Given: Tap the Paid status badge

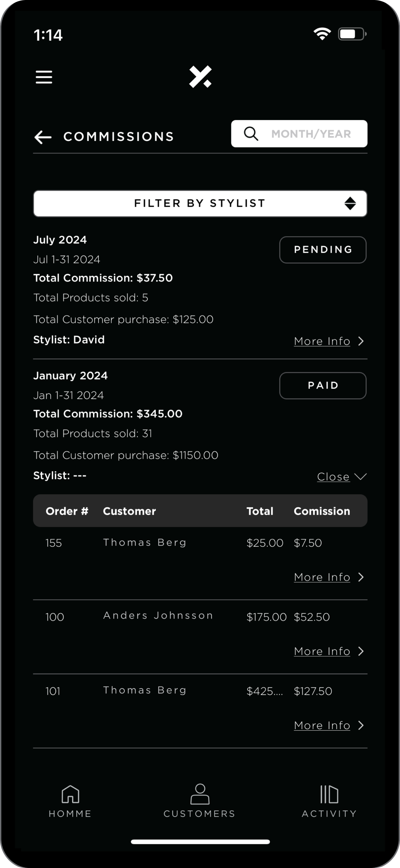Looking at the screenshot, I should (x=323, y=386).
